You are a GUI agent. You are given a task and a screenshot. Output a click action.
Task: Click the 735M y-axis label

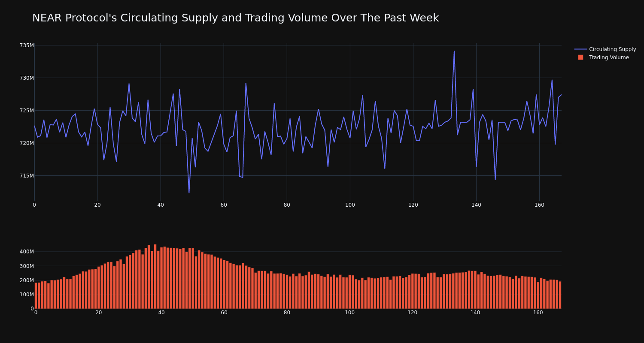[x=27, y=45]
